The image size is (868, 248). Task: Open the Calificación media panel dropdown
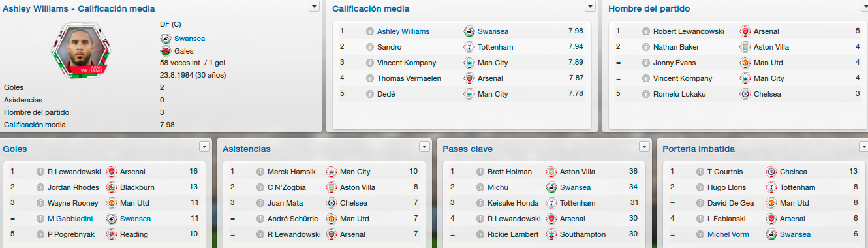591,6
